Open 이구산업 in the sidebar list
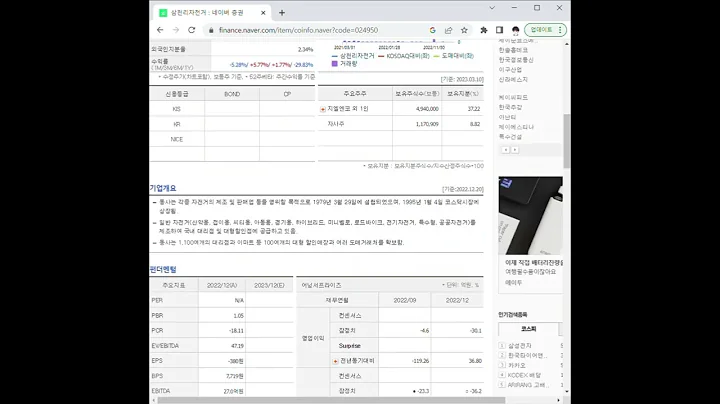720x404 pixels. (x=510, y=70)
